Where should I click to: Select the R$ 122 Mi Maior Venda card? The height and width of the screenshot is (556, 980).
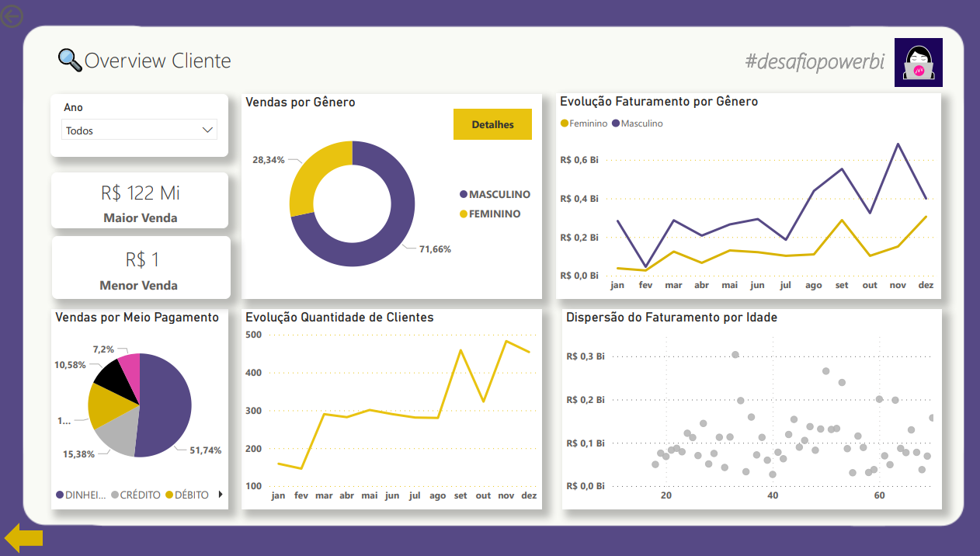coord(140,200)
